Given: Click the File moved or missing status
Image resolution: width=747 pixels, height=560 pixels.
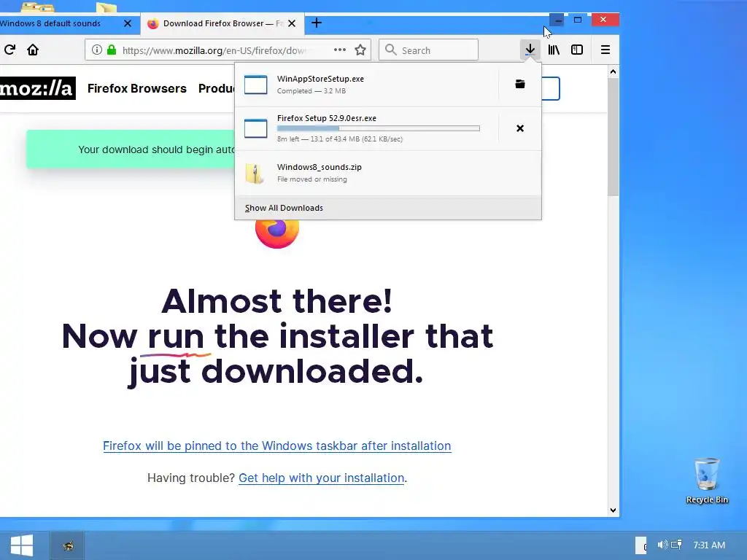Looking at the screenshot, I should [312, 179].
